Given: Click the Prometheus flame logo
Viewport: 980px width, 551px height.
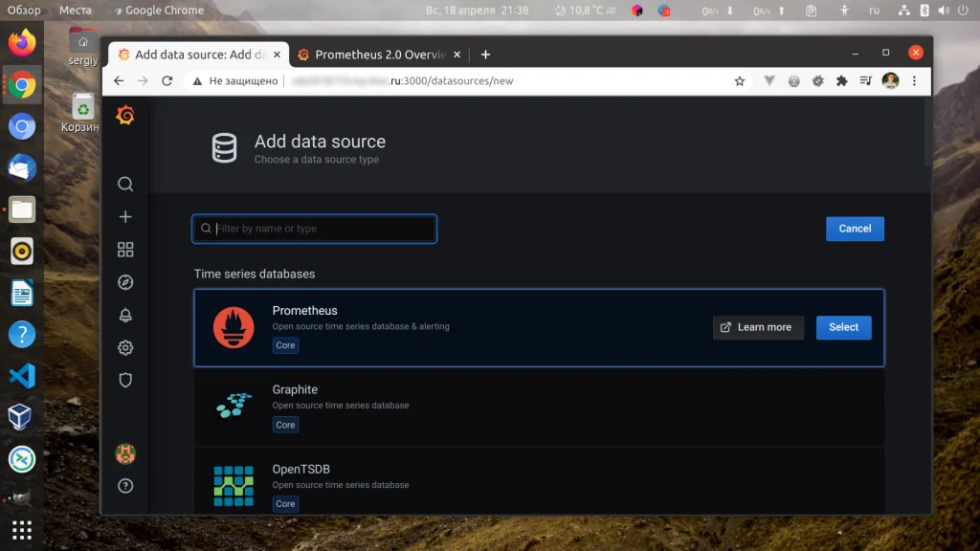Looking at the screenshot, I should [x=233, y=325].
